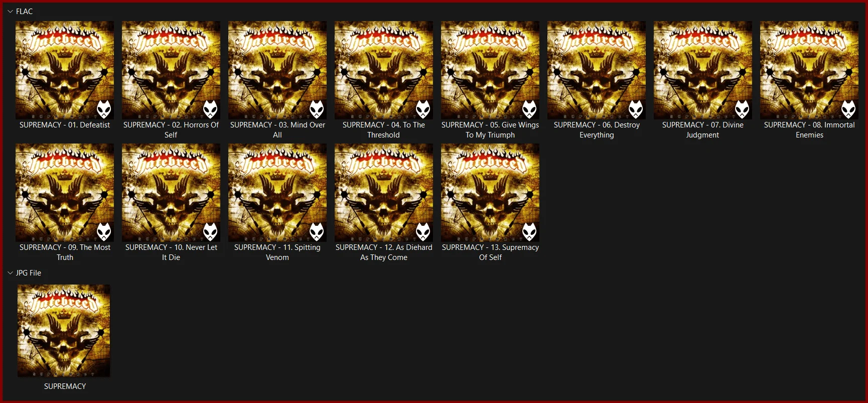Click foobar2000 alien icon on 10. Never Let It Die
Image resolution: width=868 pixels, height=403 pixels.
tap(210, 231)
